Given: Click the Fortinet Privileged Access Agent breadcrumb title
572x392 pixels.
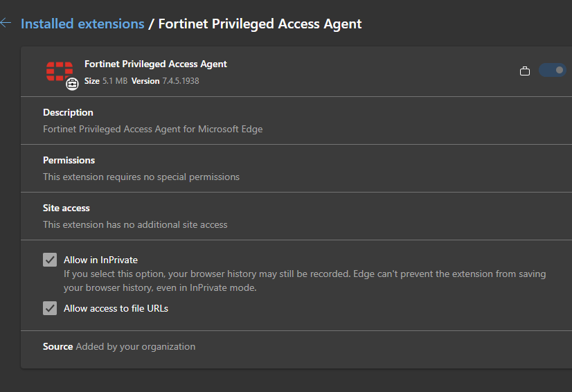Looking at the screenshot, I should coord(260,24).
